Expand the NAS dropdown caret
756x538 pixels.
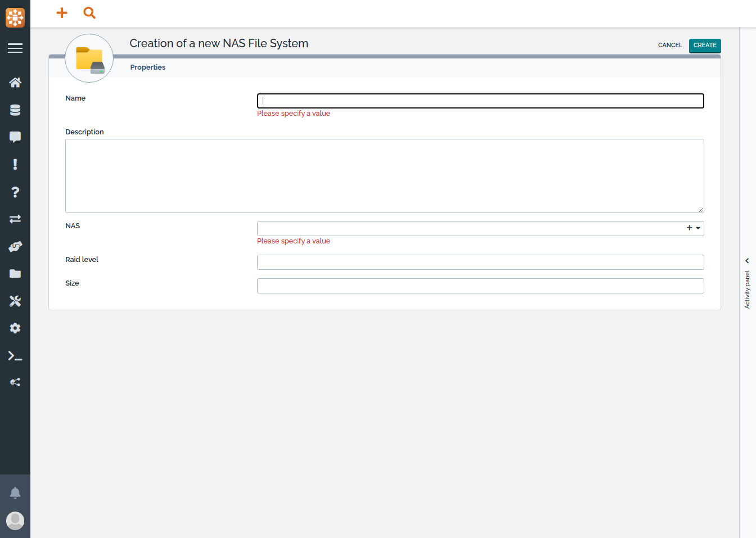coord(698,228)
